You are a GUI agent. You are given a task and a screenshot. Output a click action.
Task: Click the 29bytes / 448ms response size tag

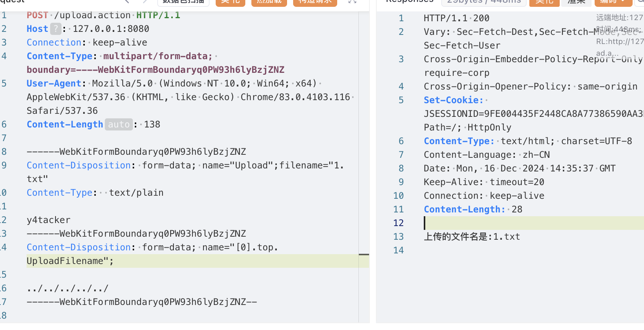point(484,2)
